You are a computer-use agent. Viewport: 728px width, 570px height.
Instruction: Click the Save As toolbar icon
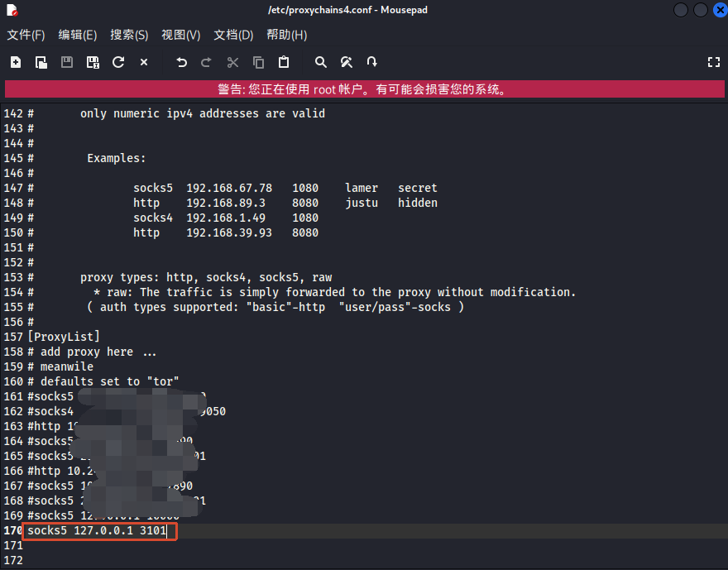pos(93,62)
